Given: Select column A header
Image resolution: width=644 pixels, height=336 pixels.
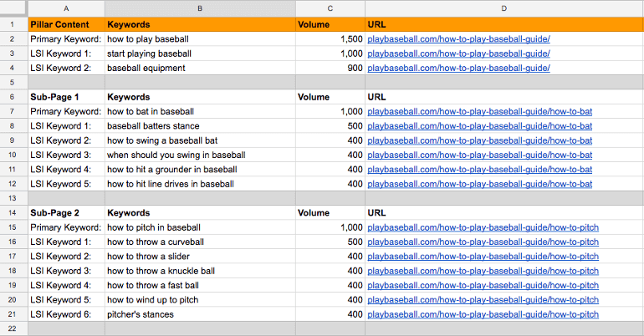Looking at the screenshot, I should tap(67, 8).
